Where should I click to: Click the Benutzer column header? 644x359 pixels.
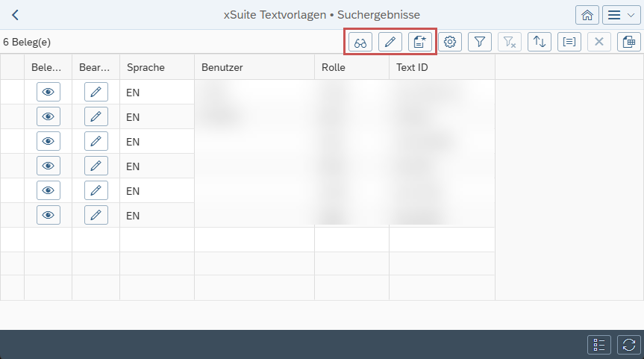[x=254, y=67]
